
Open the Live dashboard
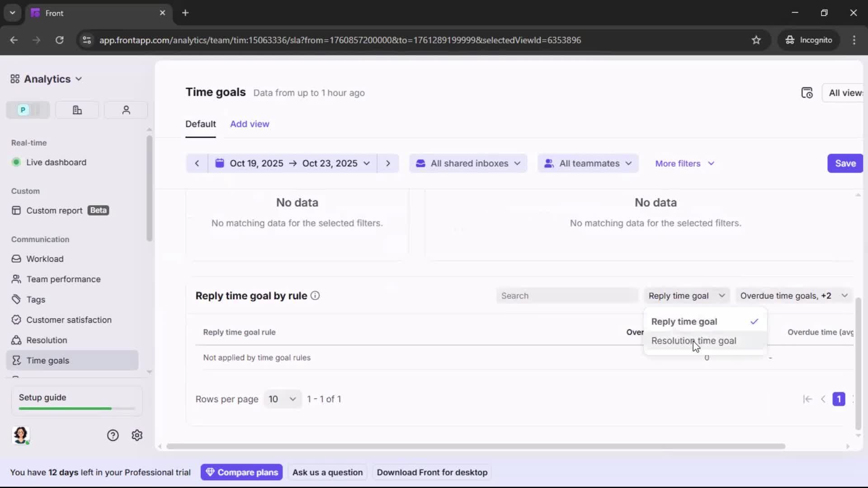point(56,162)
